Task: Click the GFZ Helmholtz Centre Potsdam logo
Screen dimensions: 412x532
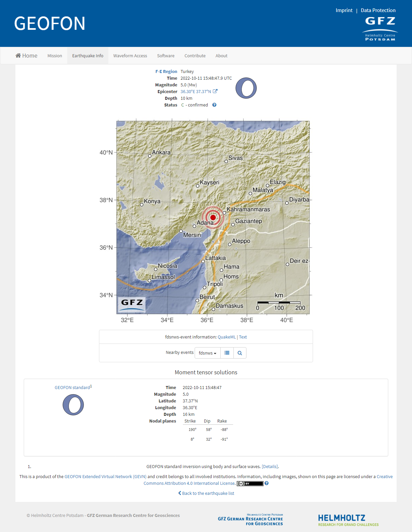Action: click(x=380, y=29)
